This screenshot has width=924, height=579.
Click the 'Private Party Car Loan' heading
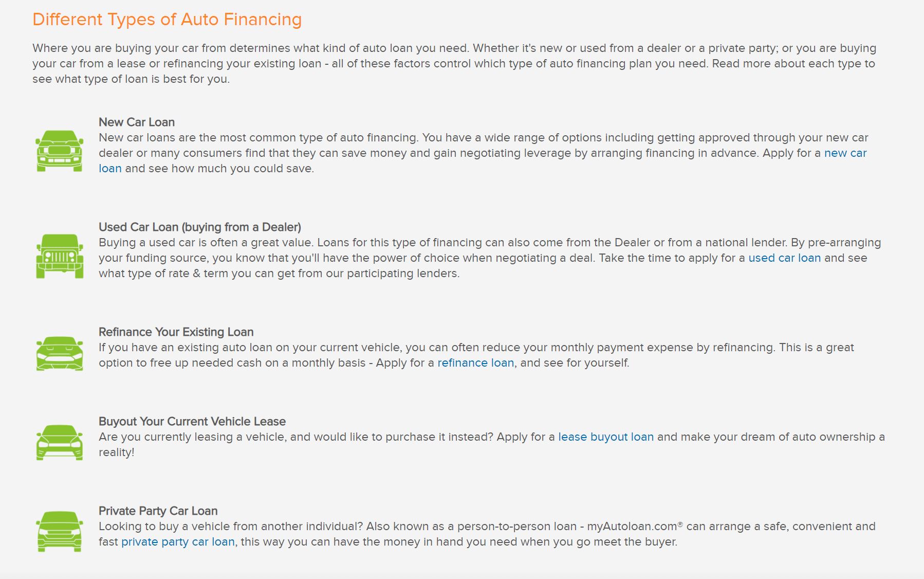[158, 511]
